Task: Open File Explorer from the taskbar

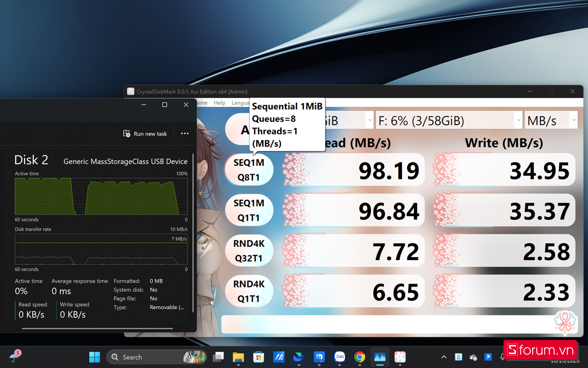Action: point(238,357)
